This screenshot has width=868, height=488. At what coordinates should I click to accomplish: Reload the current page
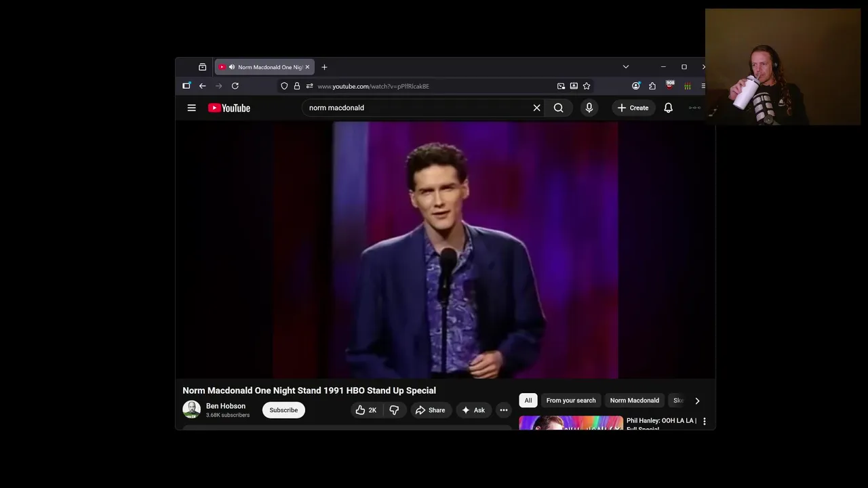click(235, 86)
